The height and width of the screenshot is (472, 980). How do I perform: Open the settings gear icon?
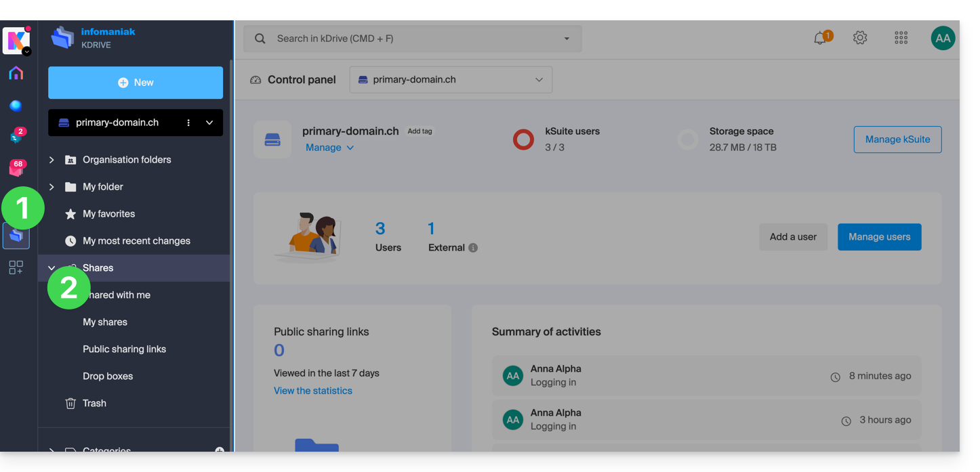(x=860, y=39)
